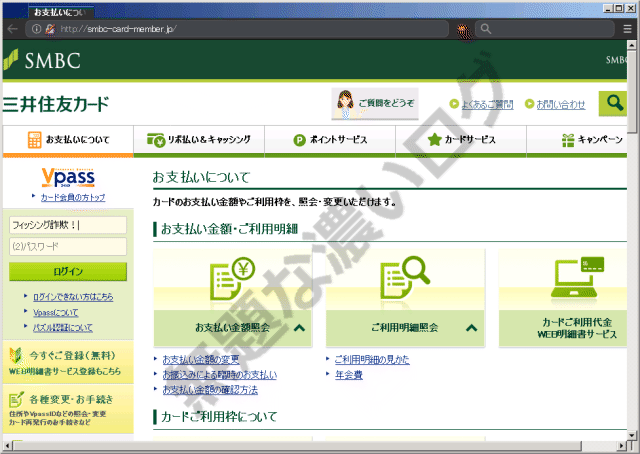640x454 pixels.
Task: Open パズル認証について link
Action: point(63,328)
